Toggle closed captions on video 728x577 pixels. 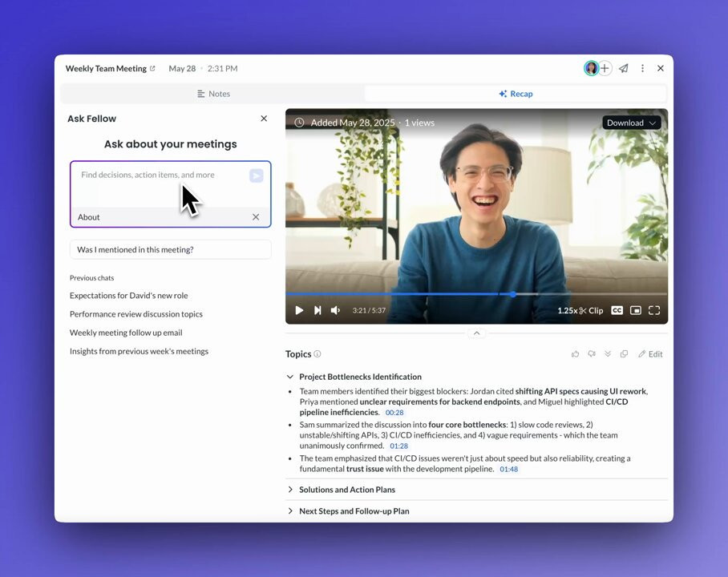(617, 310)
